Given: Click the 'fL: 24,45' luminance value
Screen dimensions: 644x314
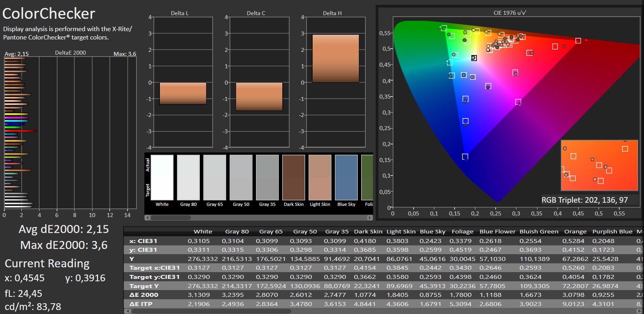Looking at the screenshot, I should (24, 294).
